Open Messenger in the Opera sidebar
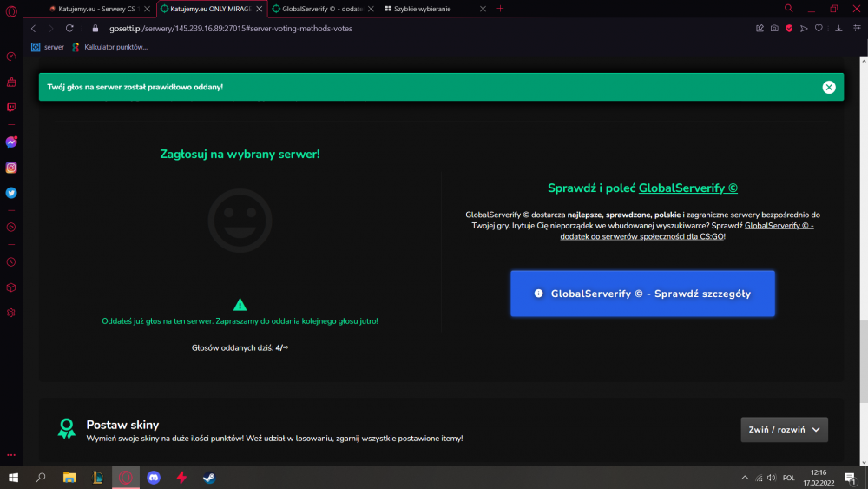The width and height of the screenshot is (868, 489). pyautogui.click(x=11, y=142)
